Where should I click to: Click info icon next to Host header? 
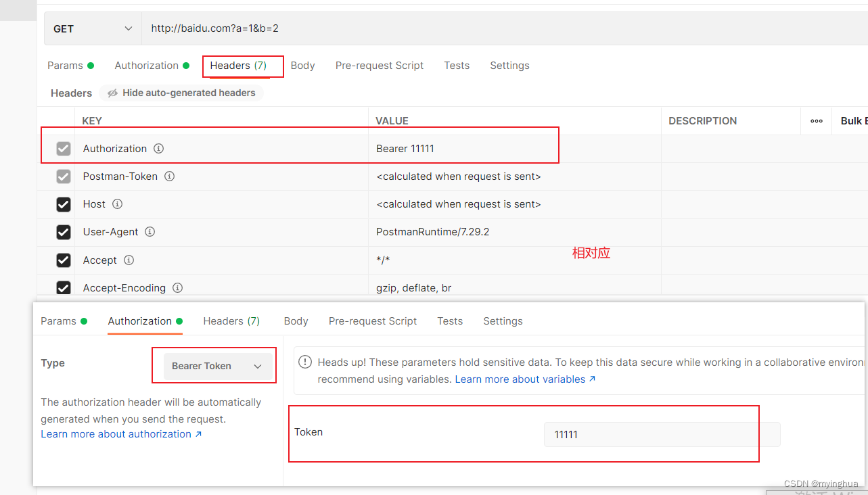point(117,204)
